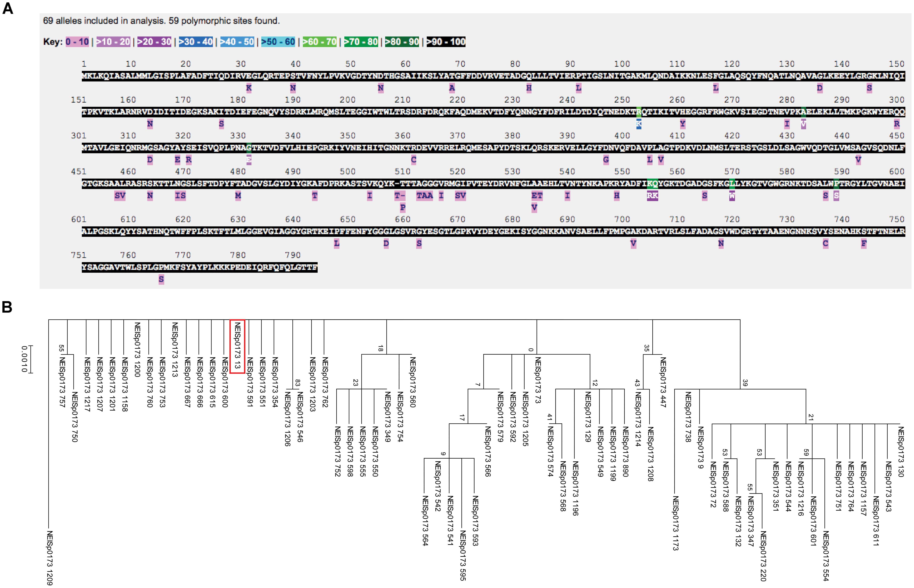Select tree leaf NEISp0173 73
Image resolution: width=914 pixels, height=588 pixels.
point(538,380)
